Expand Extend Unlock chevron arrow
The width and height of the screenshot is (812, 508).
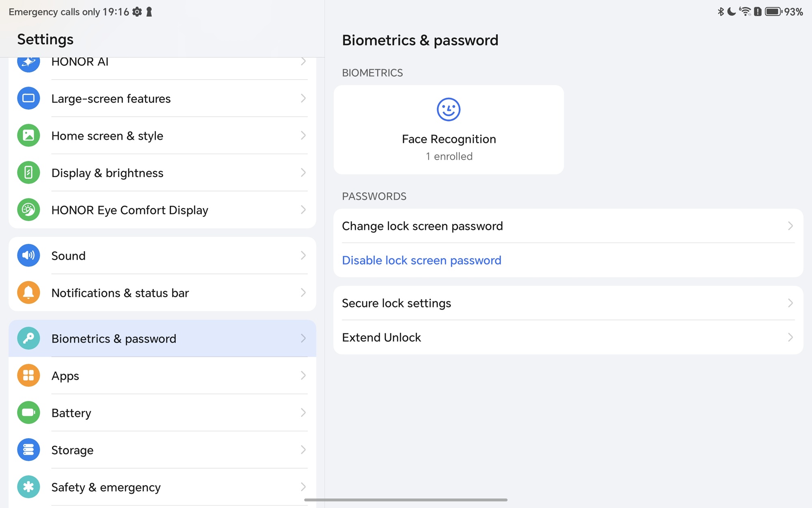click(x=790, y=337)
